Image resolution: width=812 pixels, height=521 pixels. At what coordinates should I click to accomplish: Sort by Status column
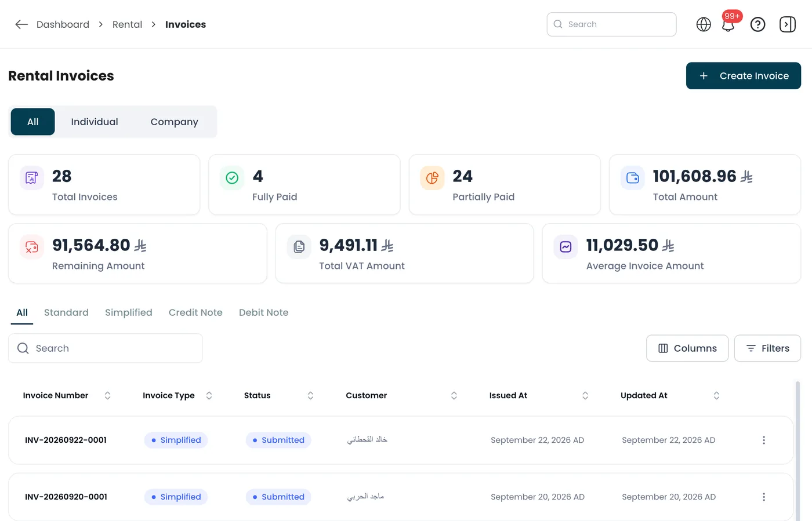(310, 396)
